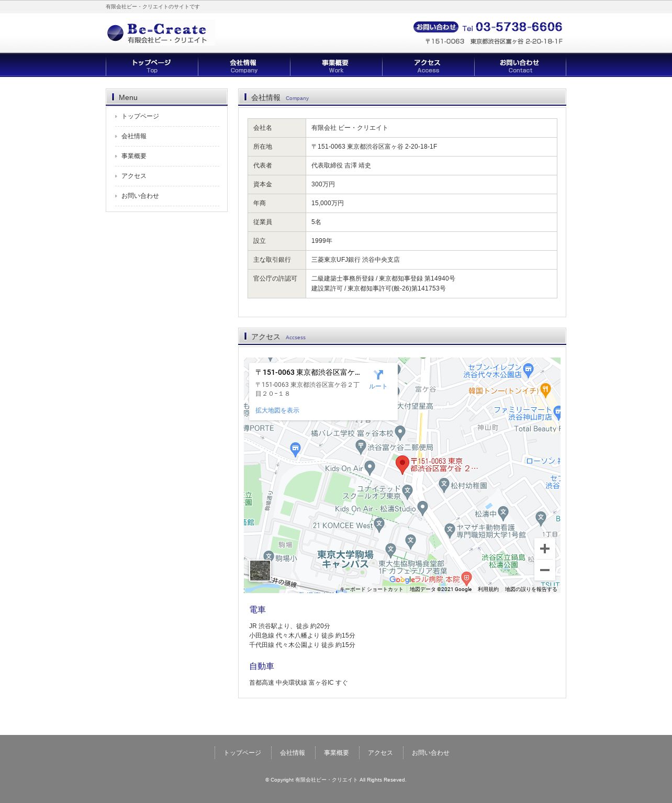Open the アクセス Access navigation tab
Screen dimensions: 672x803
(x=428, y=66)
